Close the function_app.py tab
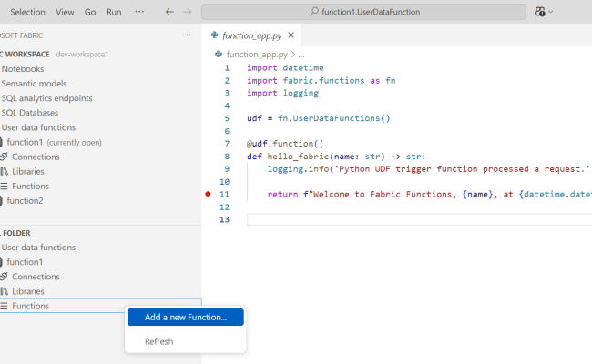 point(291,35)
